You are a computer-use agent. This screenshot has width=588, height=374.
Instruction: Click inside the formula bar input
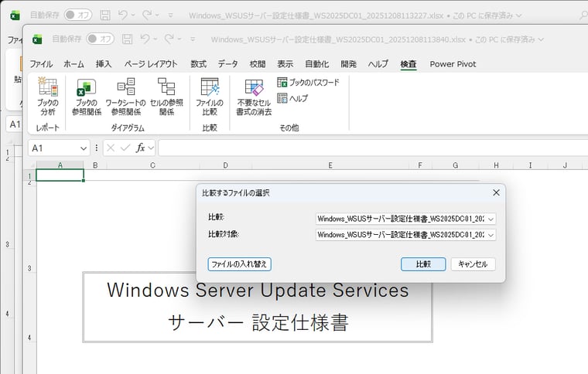coord(373,148)
